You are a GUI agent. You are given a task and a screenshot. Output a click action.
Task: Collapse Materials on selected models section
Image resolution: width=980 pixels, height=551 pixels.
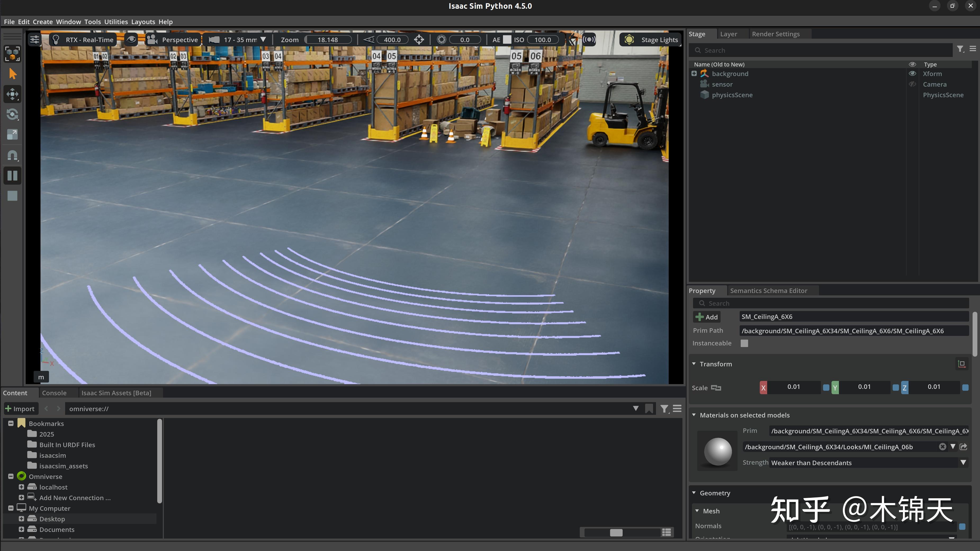[694, 415]
